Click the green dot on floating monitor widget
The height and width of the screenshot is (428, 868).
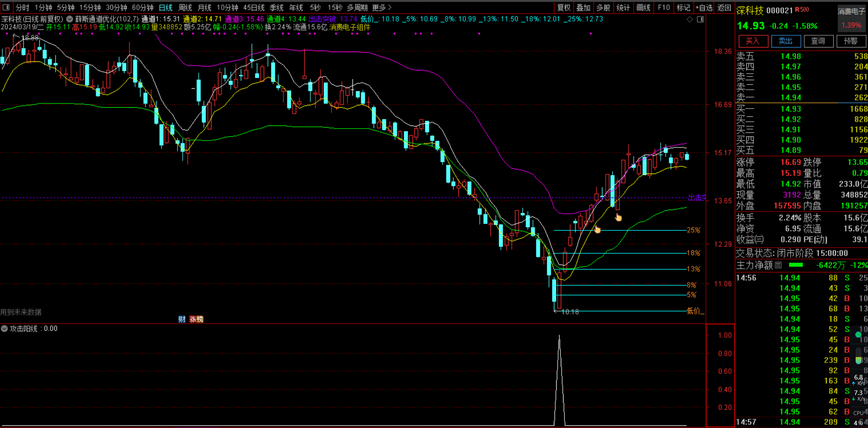point(858,335)
